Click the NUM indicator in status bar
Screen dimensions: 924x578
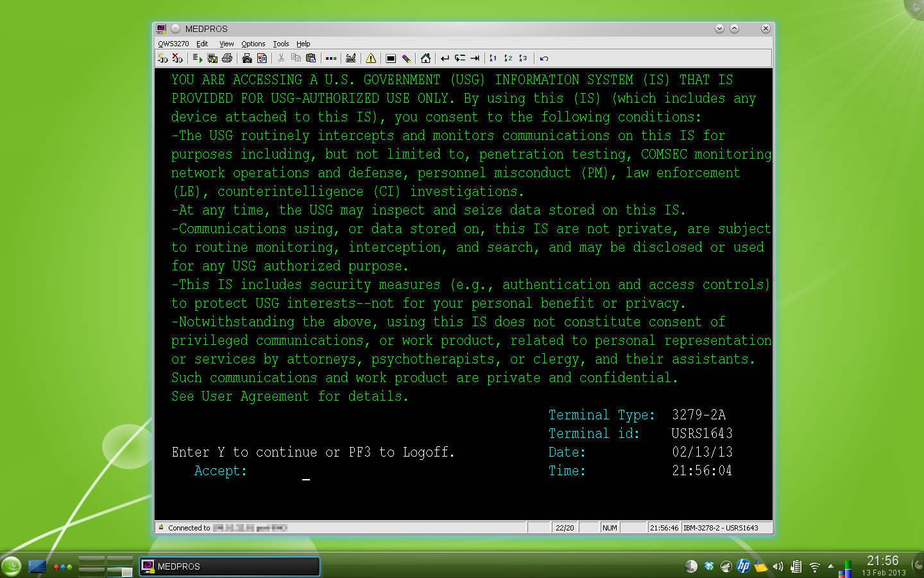pos(610,528)
